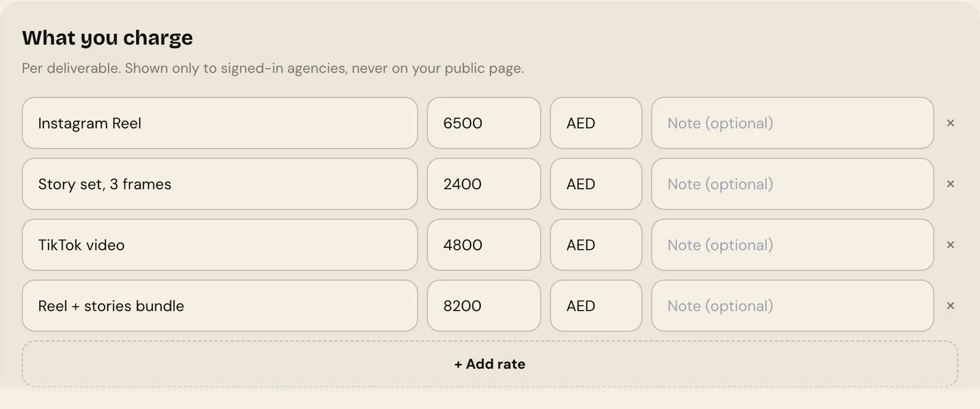Add a note to the Instagram Reel rate
This screenshot has width=980, height=409.
[x=793, y=123]
